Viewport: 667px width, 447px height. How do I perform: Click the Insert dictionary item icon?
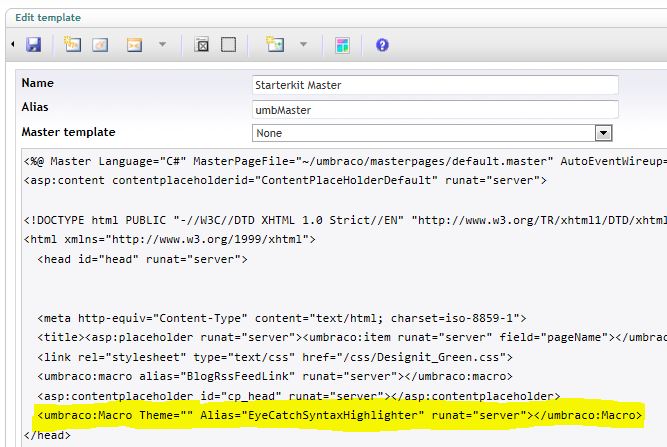(x=100, y=45)
